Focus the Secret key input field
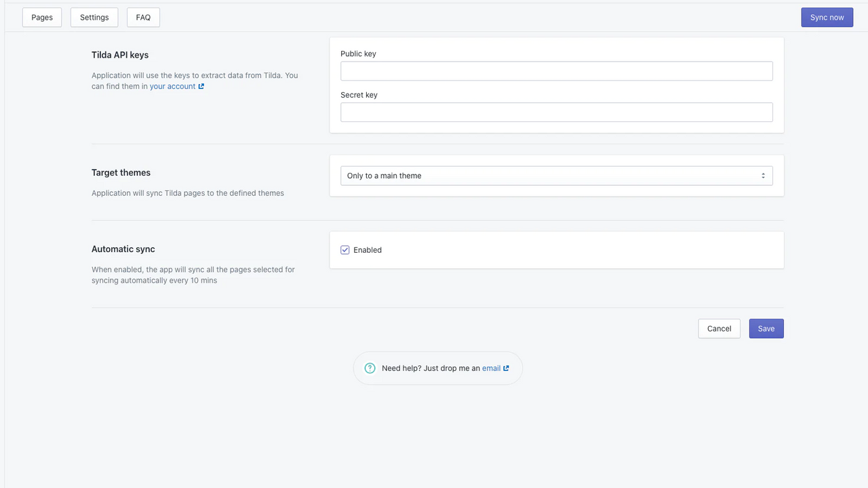 tap(557, 113)
